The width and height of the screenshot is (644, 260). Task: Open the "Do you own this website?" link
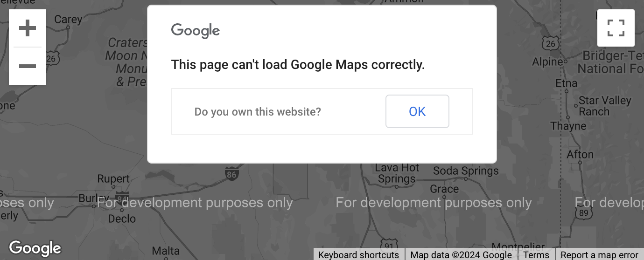[x=258, y=112]
